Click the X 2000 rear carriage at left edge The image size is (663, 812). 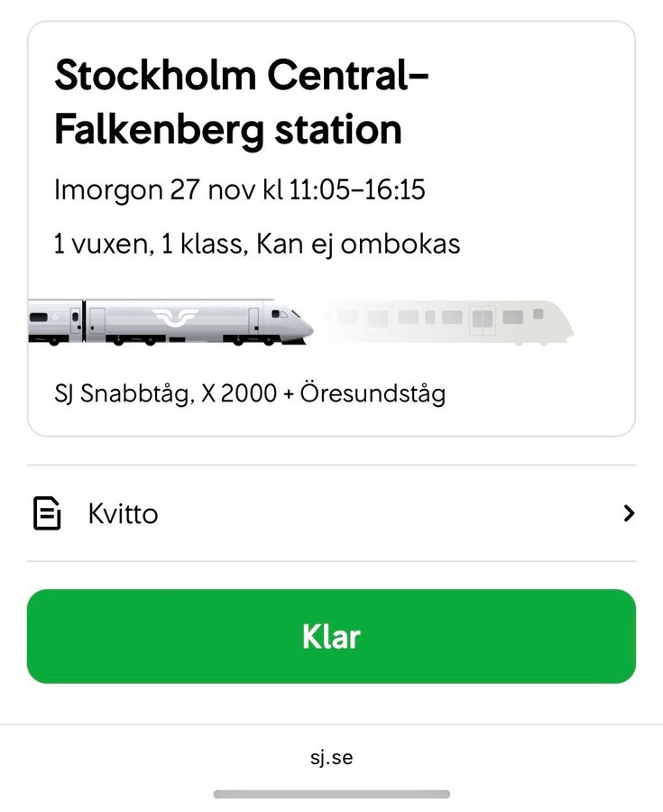(54, 322)
